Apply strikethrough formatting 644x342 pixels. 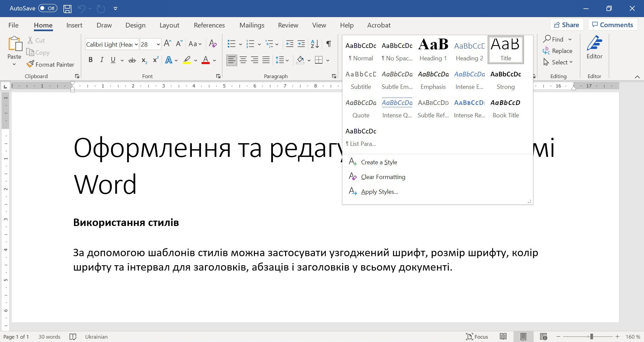click(x=132, y=60)
